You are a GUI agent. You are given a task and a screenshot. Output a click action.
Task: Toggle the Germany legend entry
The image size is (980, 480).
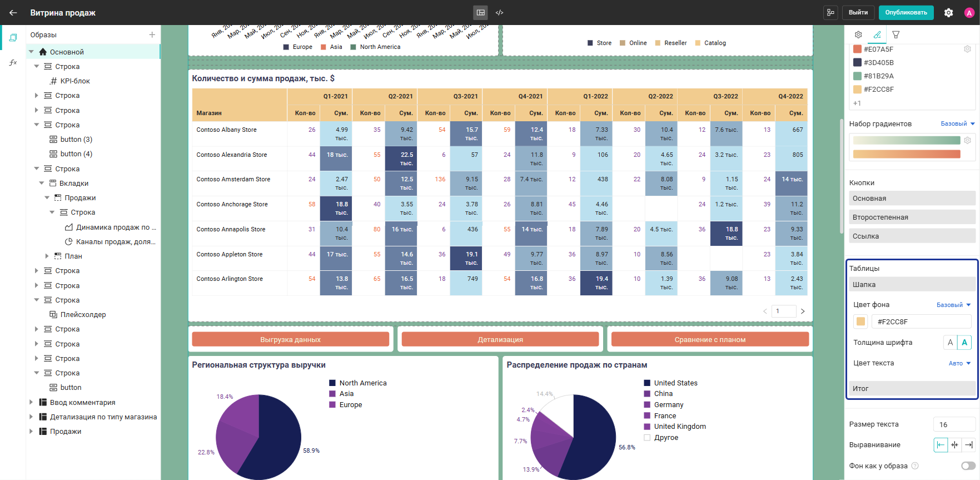coord(664,405)
